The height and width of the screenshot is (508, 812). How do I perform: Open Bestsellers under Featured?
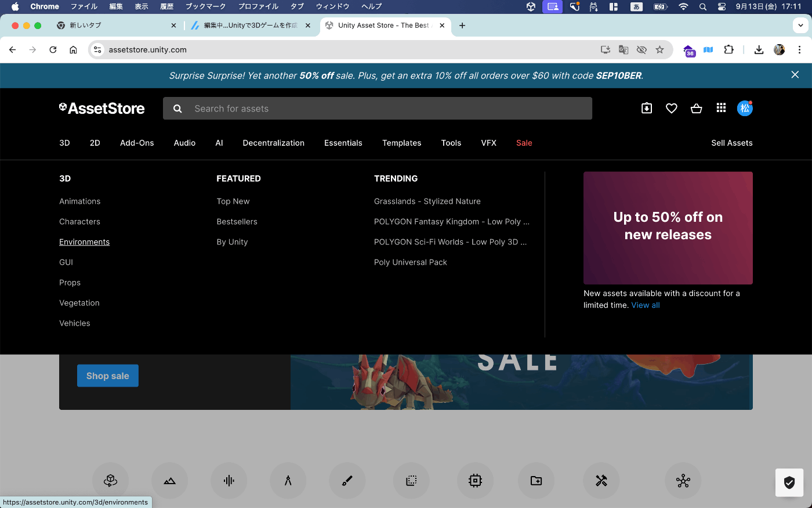pyautogui.click(x=237, y=222)
